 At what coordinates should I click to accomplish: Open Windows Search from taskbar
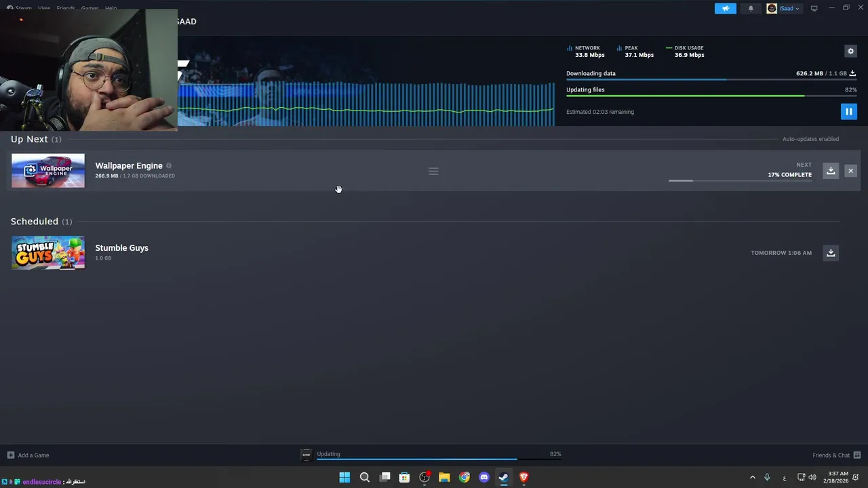[365, 477]
